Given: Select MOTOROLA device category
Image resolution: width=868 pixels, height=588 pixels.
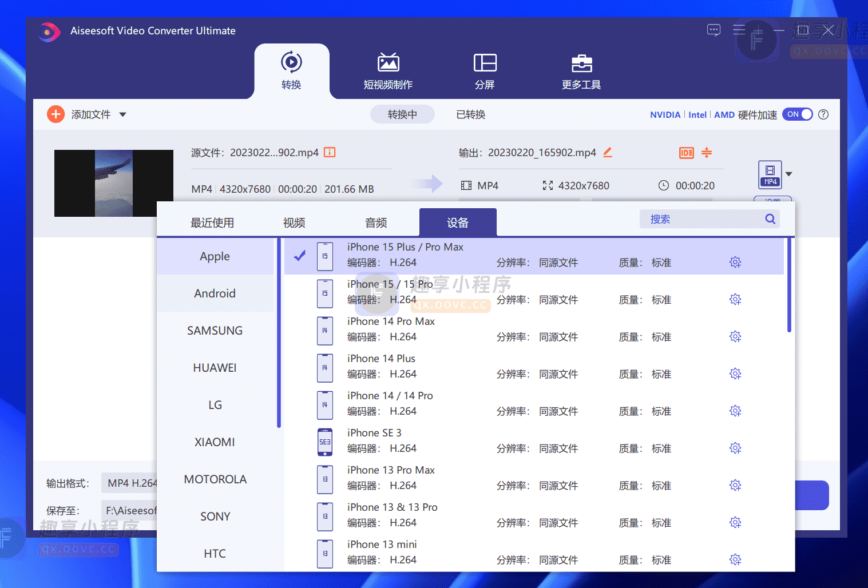Looking at the screenshot, I should [215, 479].
